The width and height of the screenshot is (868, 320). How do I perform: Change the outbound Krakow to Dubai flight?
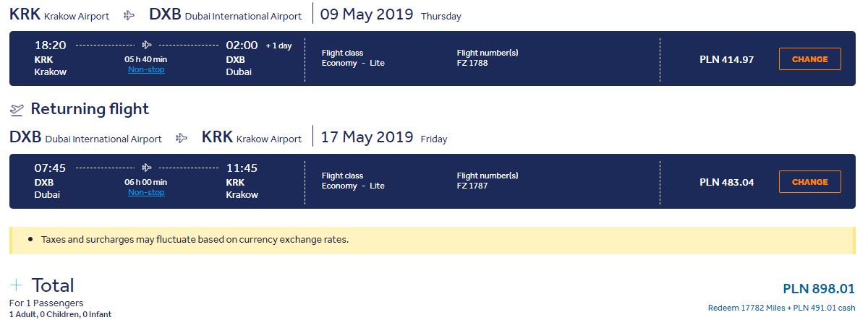point(809,59)
